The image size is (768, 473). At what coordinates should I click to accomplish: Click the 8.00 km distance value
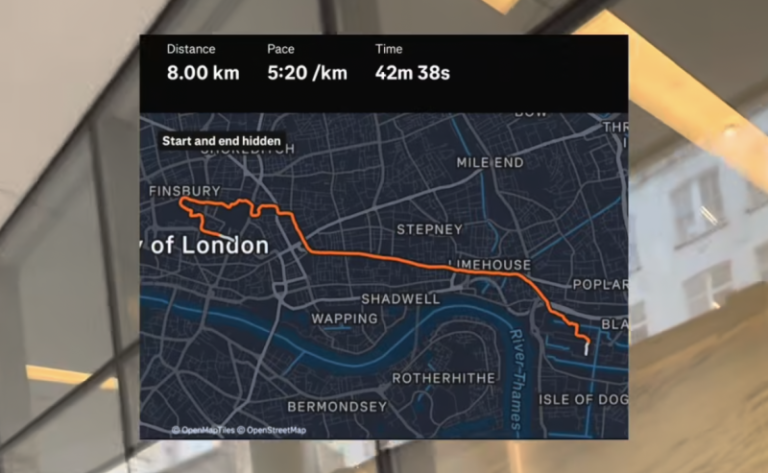[x=203, y=73]
